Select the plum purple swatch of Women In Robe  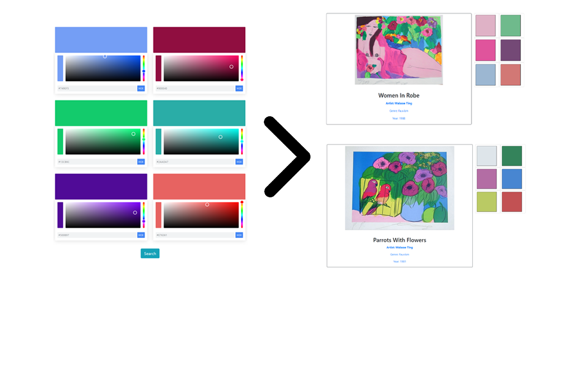pos(511,50)
